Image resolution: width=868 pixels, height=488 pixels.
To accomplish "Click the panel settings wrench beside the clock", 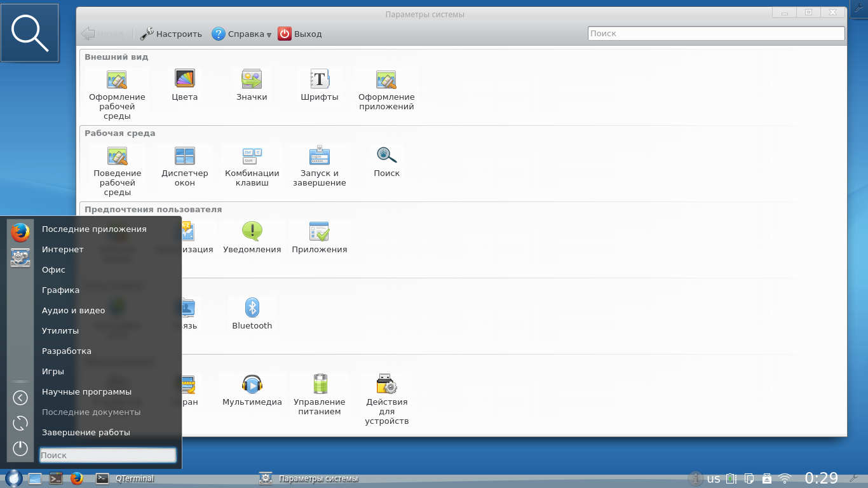I will (853, 478).
